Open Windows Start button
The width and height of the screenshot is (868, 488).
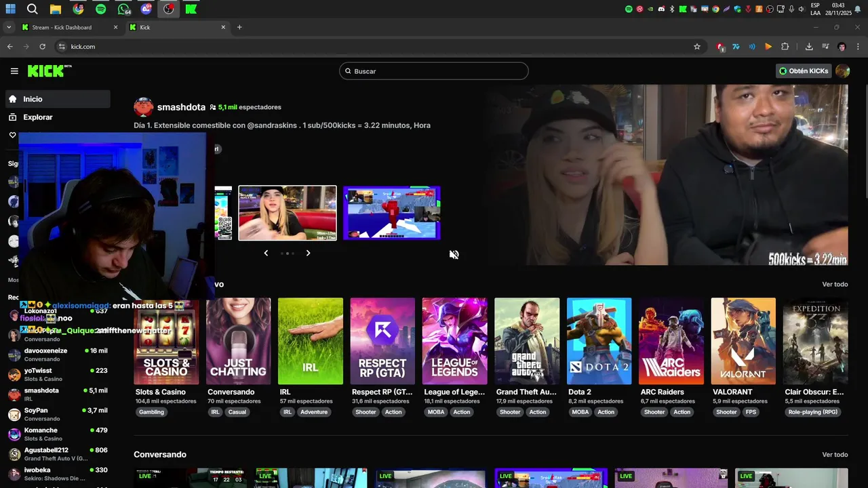(10, 9)
